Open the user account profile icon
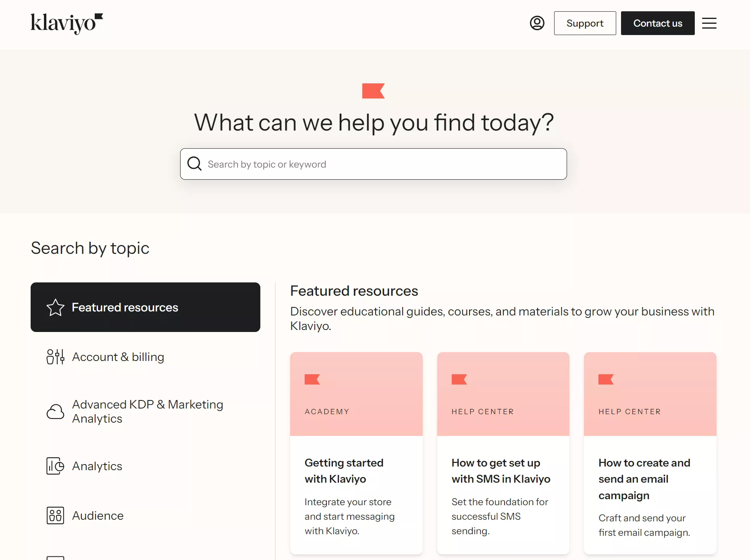Screen dimensions: 750x560 tap(537, 23)
